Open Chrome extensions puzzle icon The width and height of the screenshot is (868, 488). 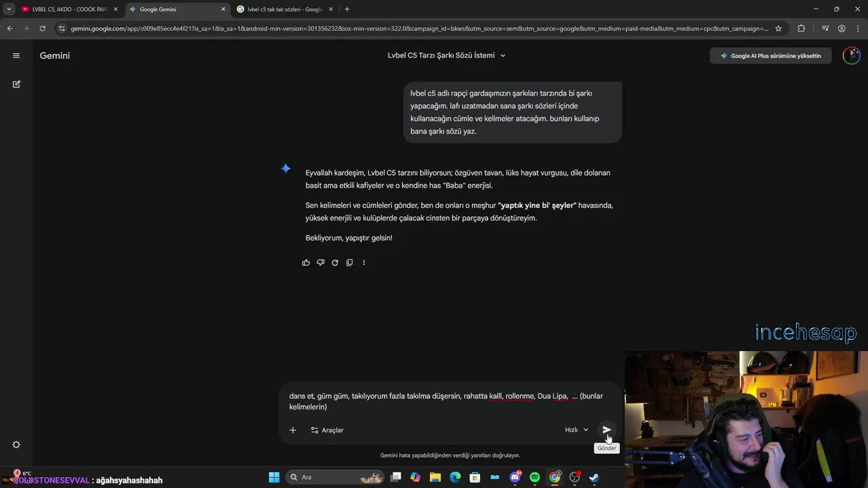(802, 28)
